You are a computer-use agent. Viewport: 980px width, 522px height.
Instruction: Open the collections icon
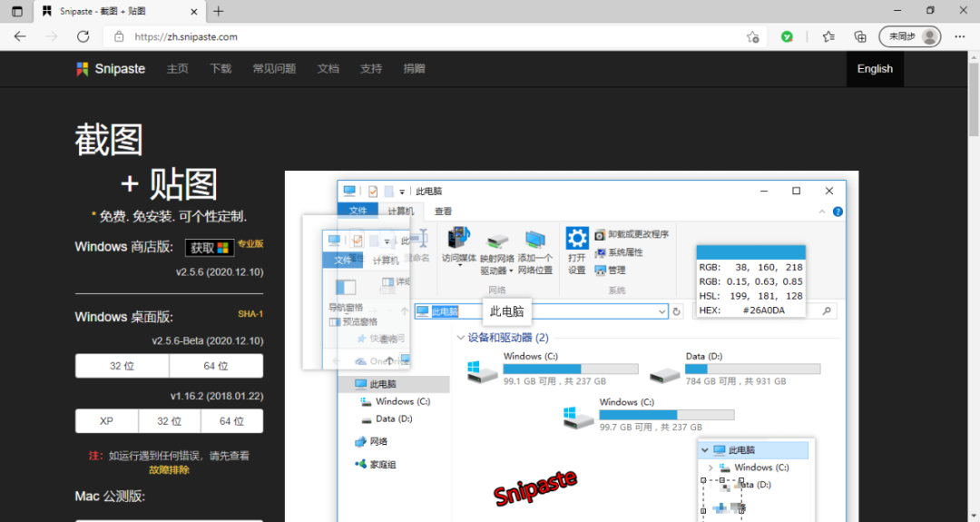pyautogui.click(x=860, y=37)
